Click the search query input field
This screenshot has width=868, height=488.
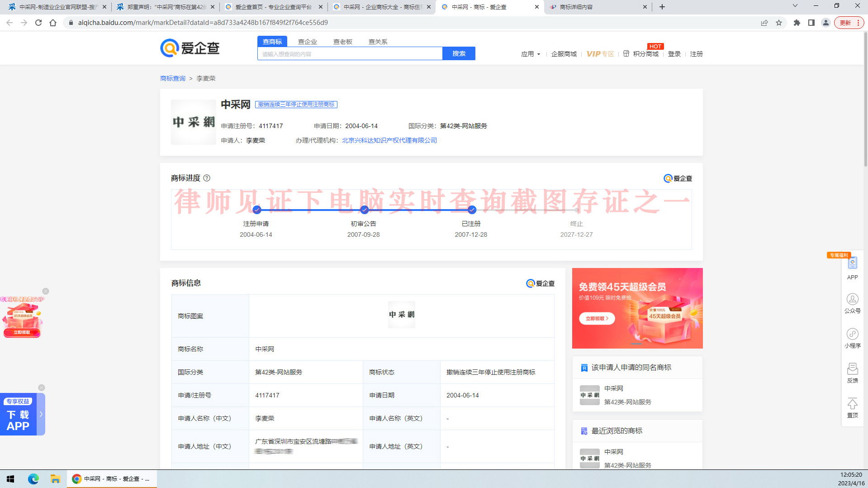350,54
